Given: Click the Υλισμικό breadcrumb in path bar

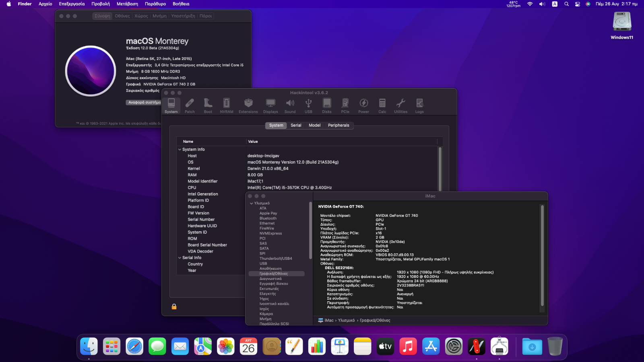Looking at the screenshot, I should pyautogui.click(x=346, y=321).
